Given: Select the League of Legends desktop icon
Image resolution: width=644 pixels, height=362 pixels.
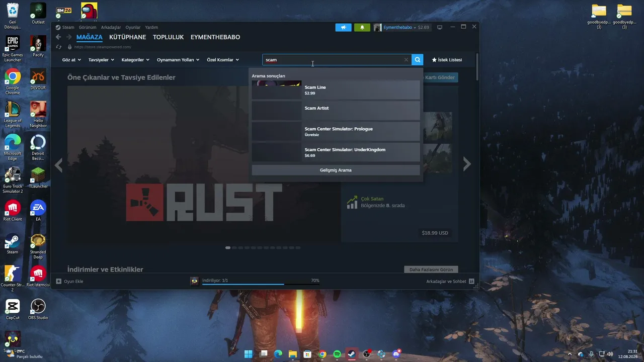Looking at the screenshot, I should tap(13, 115).
